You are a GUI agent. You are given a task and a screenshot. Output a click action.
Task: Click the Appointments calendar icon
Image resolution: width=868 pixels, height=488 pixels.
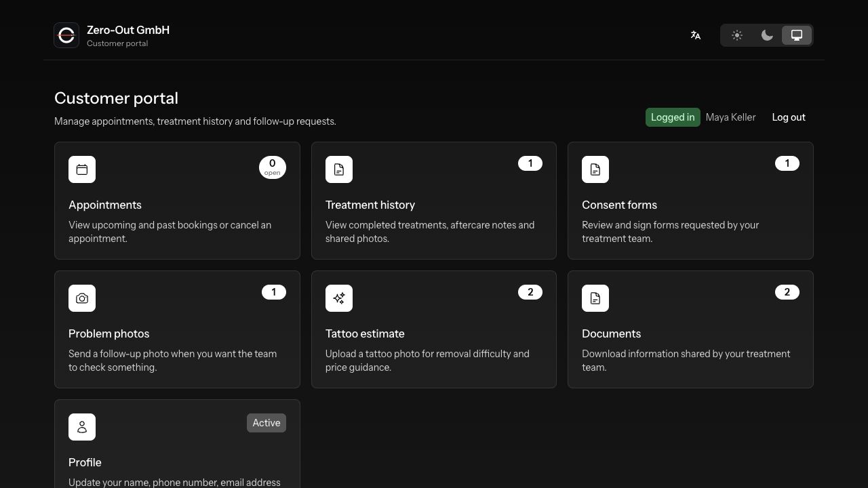click(82, 169)
